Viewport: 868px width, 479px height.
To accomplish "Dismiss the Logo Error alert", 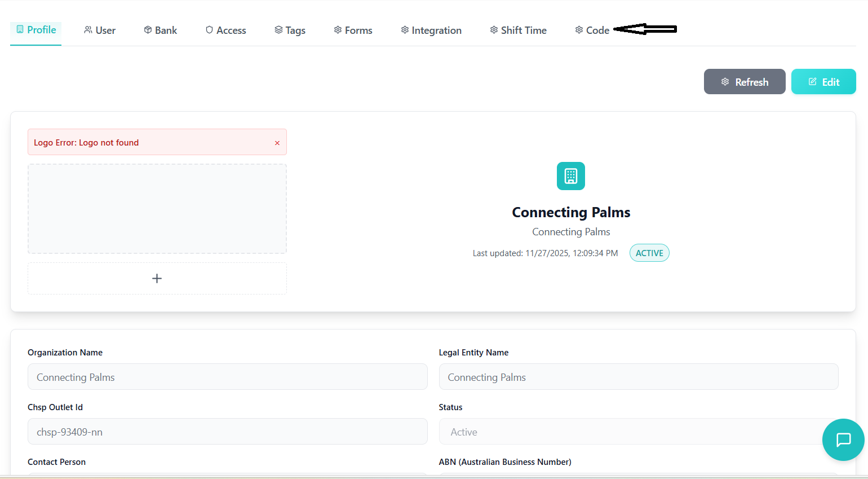I will [277, 143].
